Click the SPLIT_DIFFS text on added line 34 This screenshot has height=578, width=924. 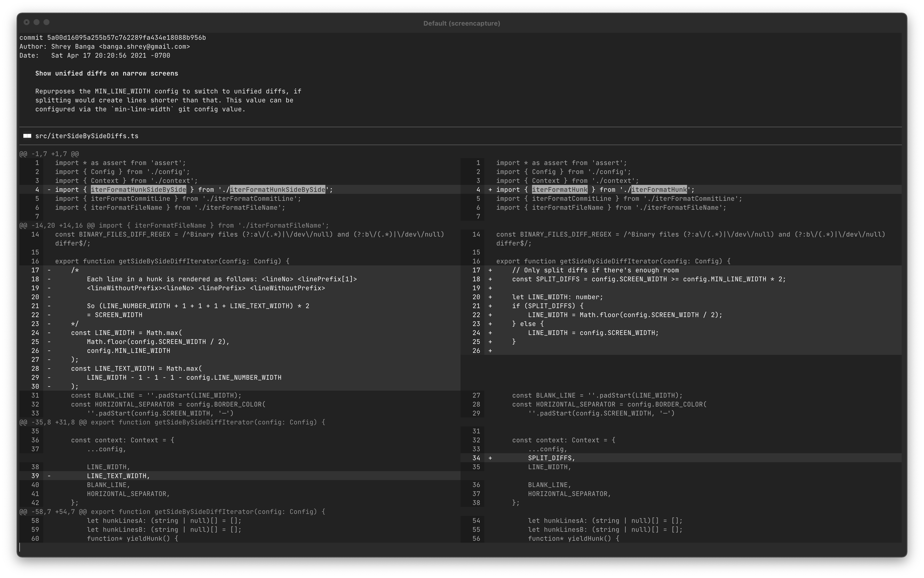(x=550, y=458)
